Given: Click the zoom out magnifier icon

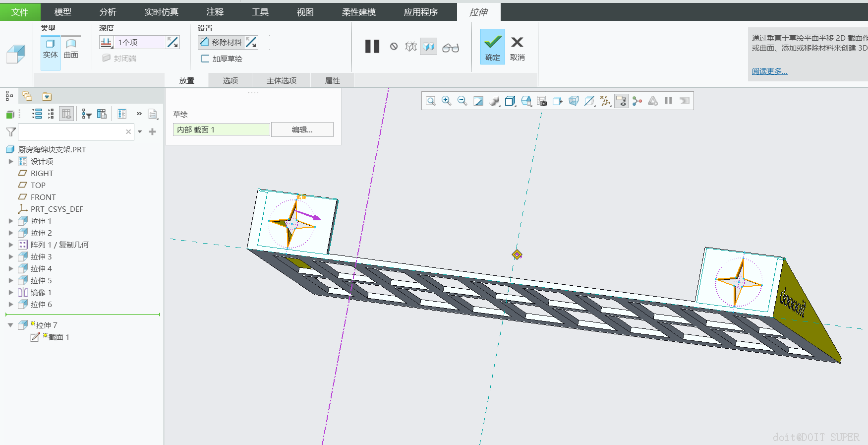Looking at the screenshot, I should (462, 101).
